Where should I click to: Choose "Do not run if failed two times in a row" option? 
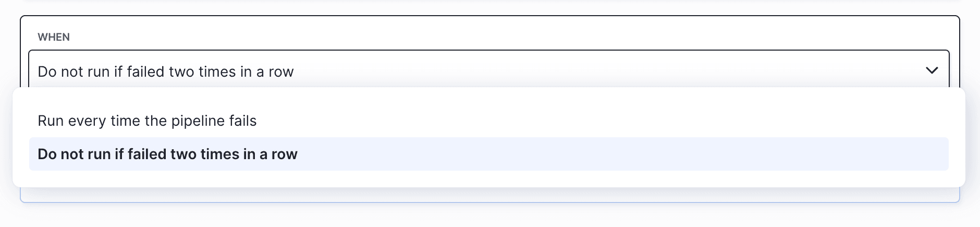coord(167,154)
